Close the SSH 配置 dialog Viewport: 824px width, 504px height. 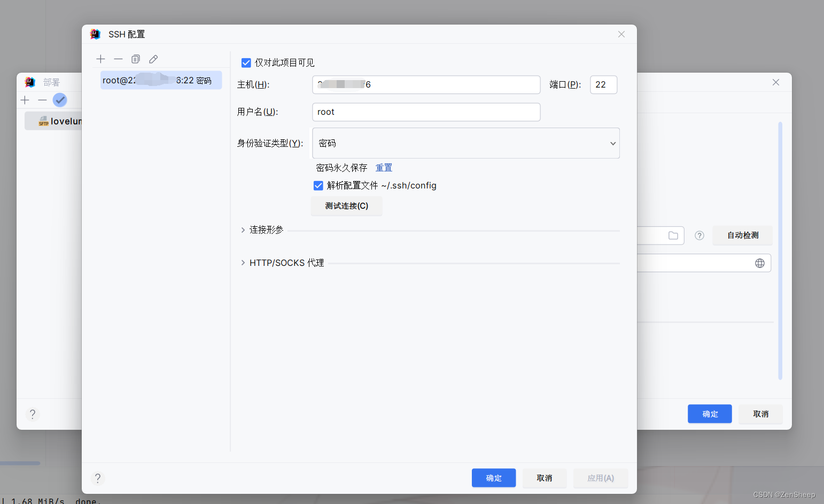point(621,34)
